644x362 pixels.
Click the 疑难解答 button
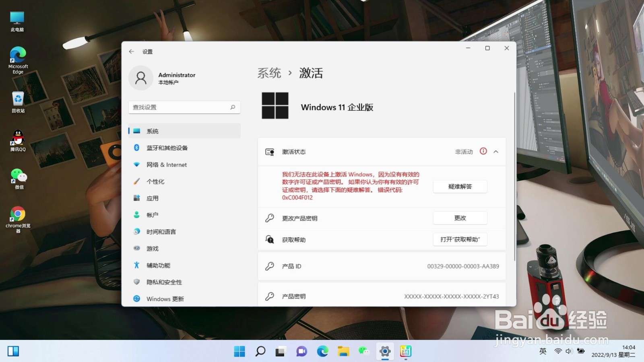pyautogui.click(x=460, y=187)
